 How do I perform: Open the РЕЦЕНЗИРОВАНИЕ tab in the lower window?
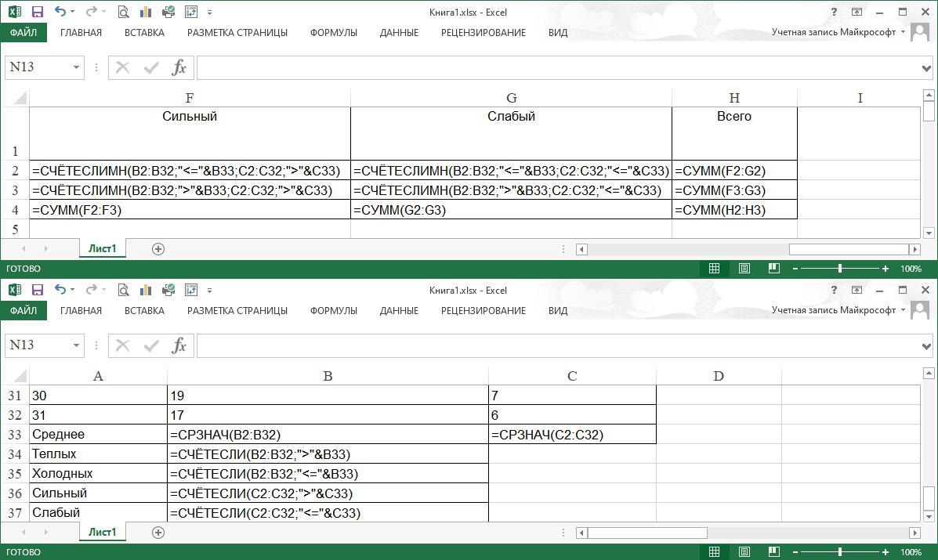[x=483, y=310]
